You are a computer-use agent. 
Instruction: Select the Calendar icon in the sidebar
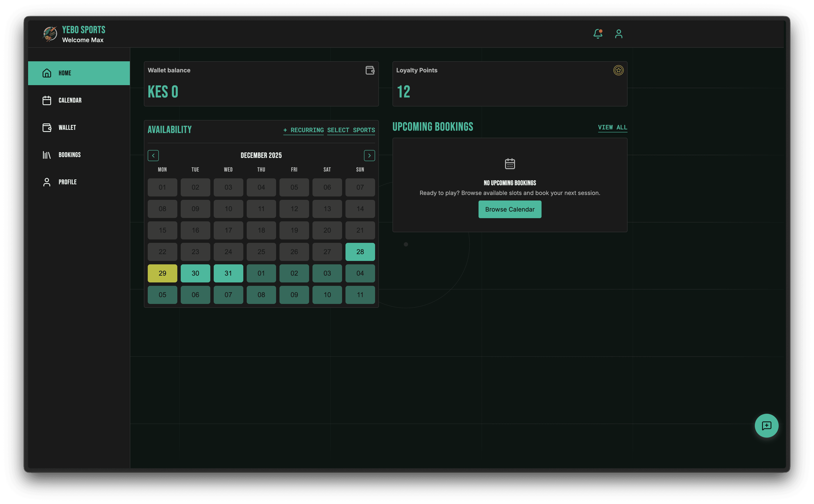point(46,100)
